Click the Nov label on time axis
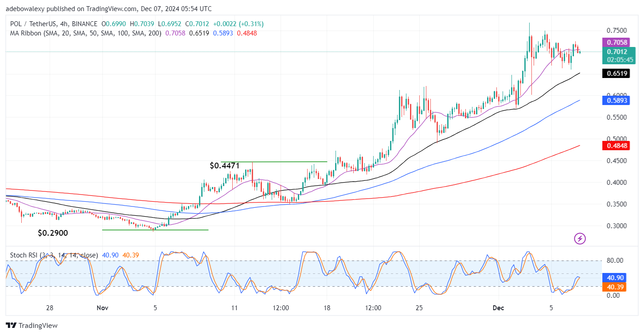This screenshot has height=335, width=644. [102, 308]
